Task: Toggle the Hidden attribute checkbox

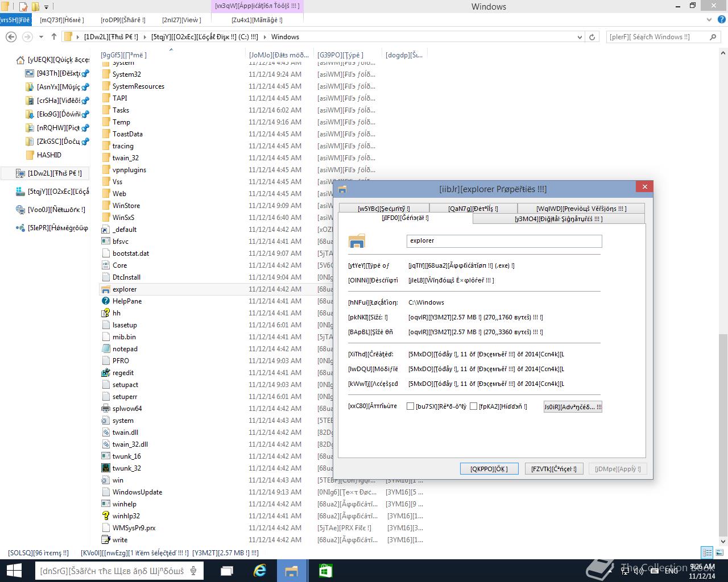Action: pyautogui.click(x=473, y=406)
